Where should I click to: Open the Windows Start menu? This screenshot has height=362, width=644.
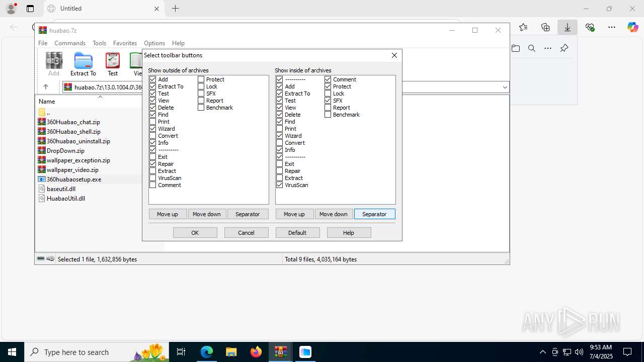tap(12, 352)
